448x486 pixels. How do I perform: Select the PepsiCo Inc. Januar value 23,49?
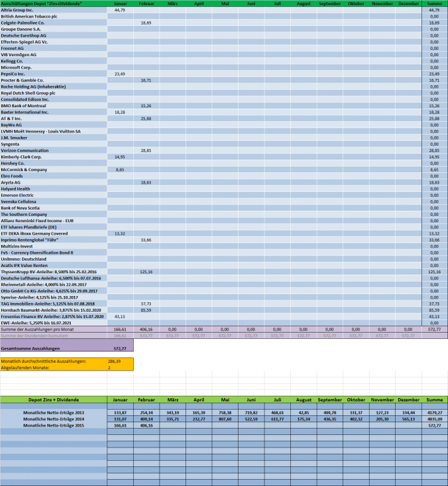pyautogui.click(x=120, y=74)
